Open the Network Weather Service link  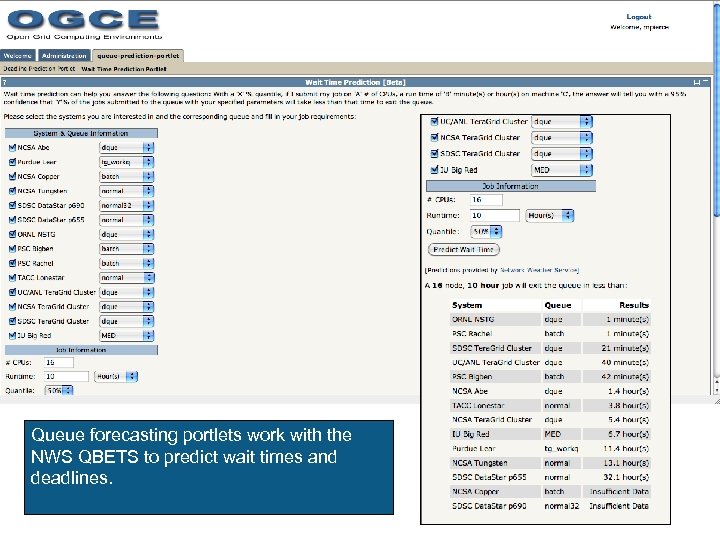(x=539, y=270)
